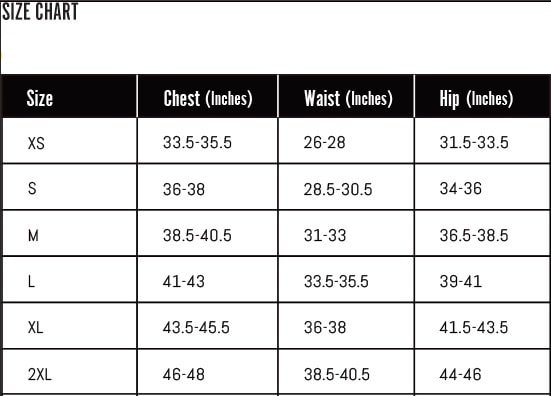Click the XS waist value 26-28
551x396 pixels.
(x=324, y=143)
